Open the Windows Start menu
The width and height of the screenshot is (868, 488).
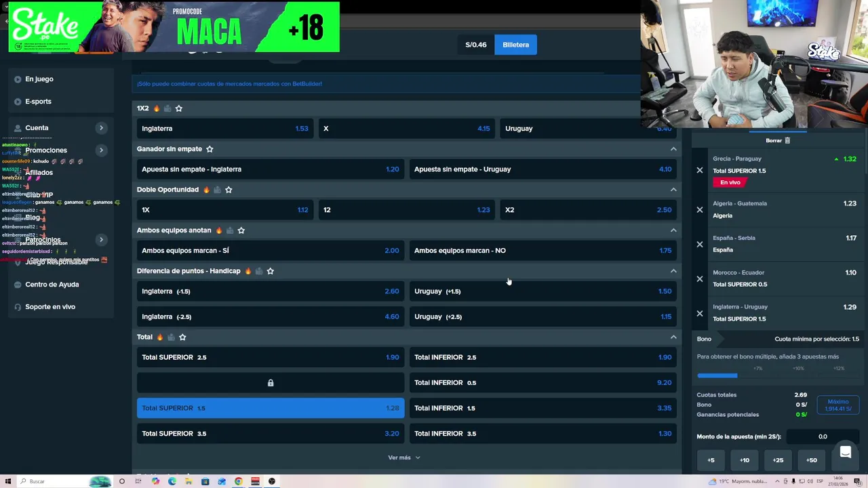click(8, 481)
